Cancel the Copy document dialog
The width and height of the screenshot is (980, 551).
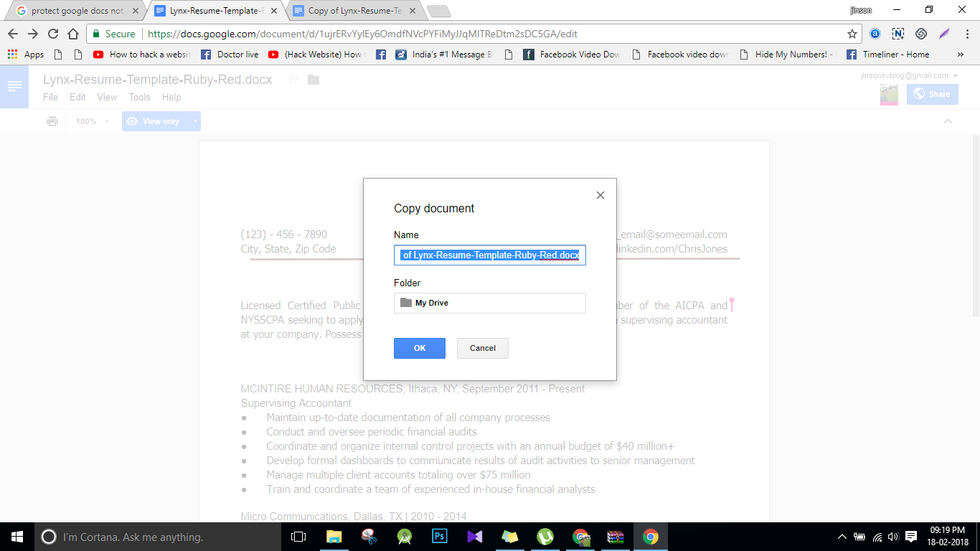tap(483, 348)
